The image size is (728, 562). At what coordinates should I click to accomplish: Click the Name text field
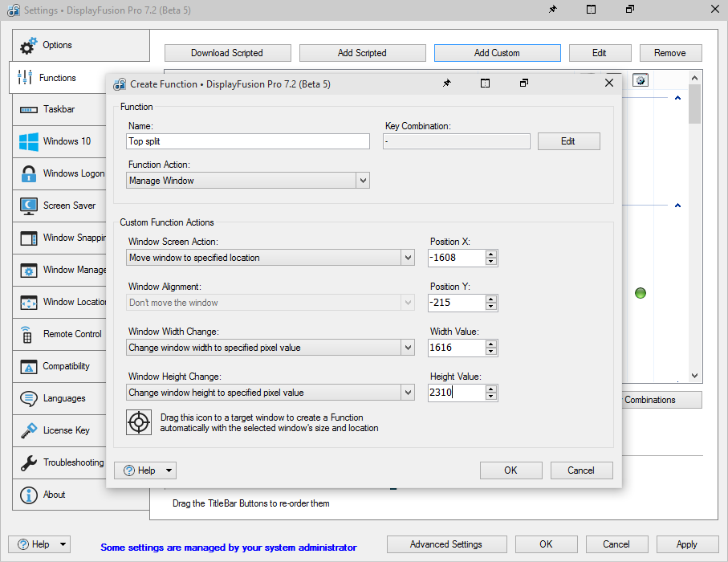coord(248,141)
